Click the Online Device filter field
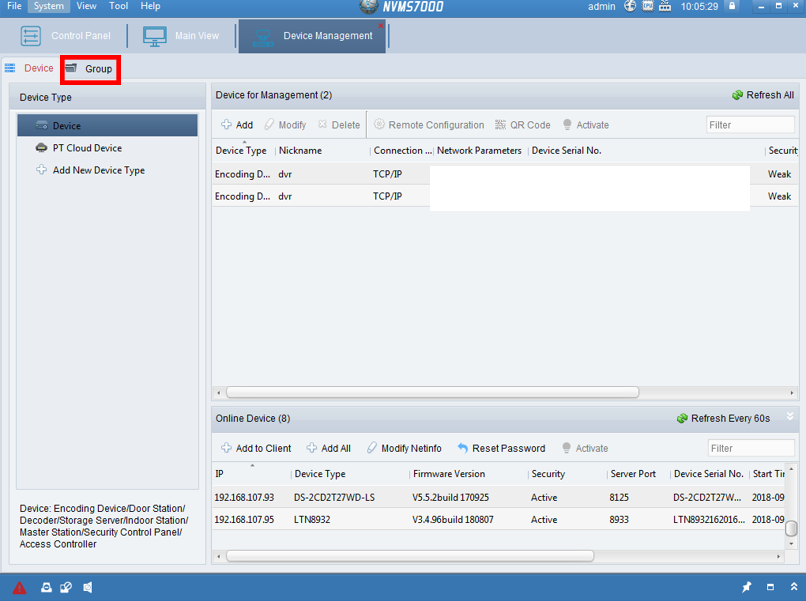The image size is (806, 601). (750, 448)
